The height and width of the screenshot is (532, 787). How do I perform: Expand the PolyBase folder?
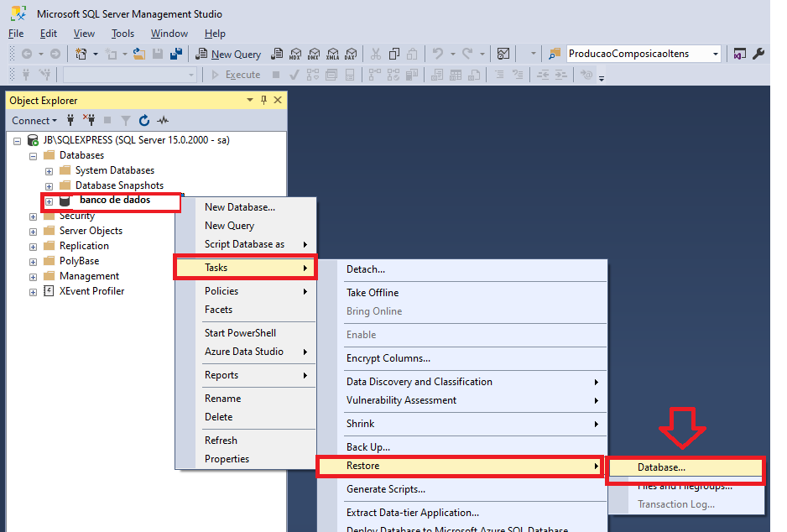[33, 262]
